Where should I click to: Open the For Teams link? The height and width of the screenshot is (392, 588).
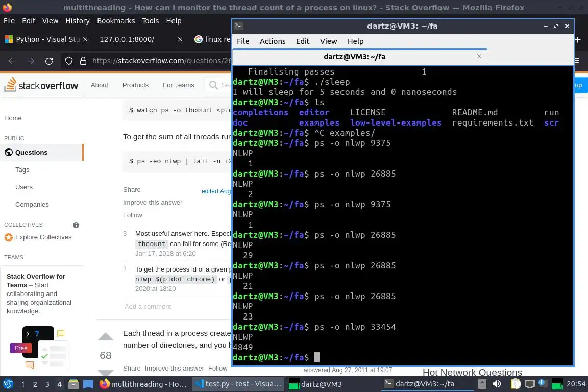click(x=179, y=85)
